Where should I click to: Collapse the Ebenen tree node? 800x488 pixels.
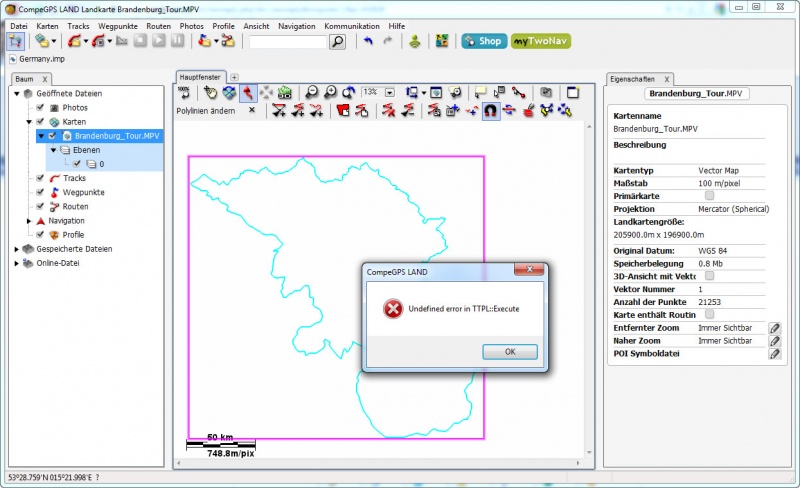coord(53,150)
